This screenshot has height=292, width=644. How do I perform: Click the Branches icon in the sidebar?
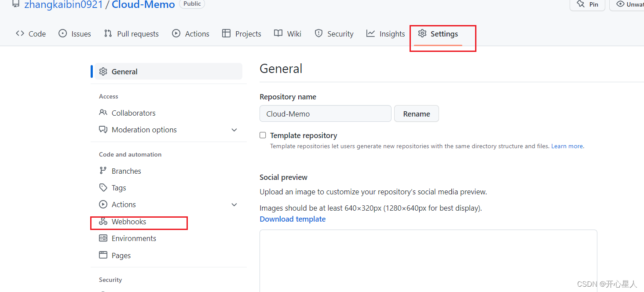tap(103, 171)
